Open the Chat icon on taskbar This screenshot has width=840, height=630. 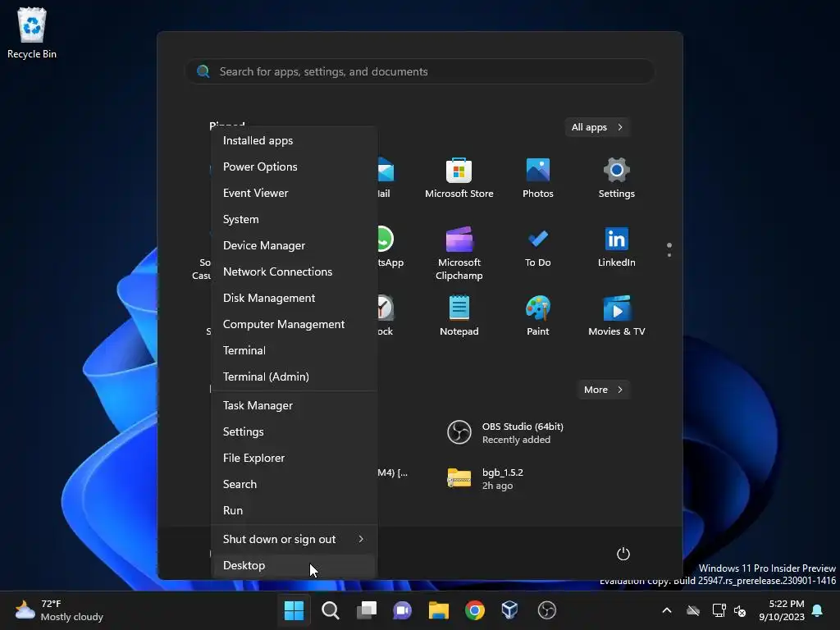(x=402, y=610)
